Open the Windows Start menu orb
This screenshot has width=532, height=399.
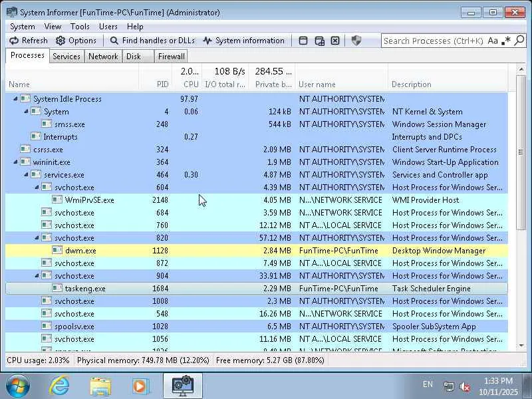click(x=18, y=386)
